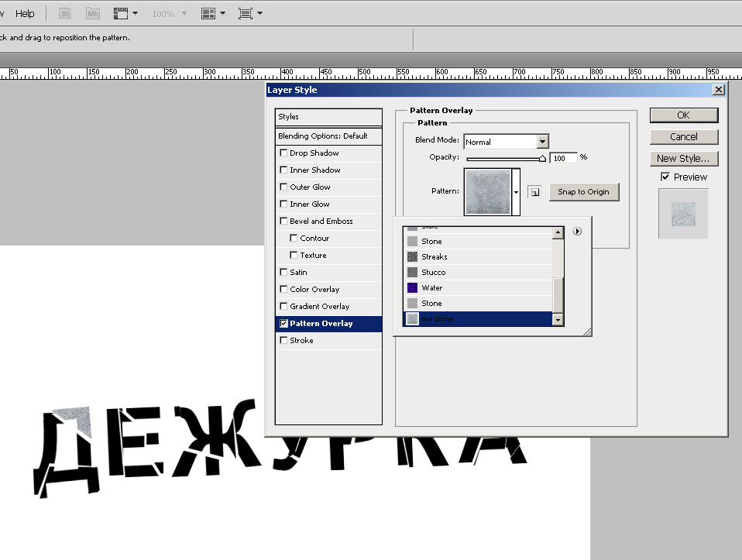The image size is (742, 560).
Task: Create new preset from current pattern
Action: click(x=534, y=192)
